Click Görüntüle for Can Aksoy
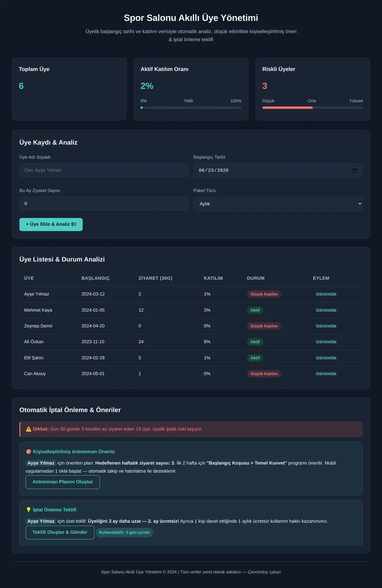Viewport: 382px width, 588px height. point(326,374)
